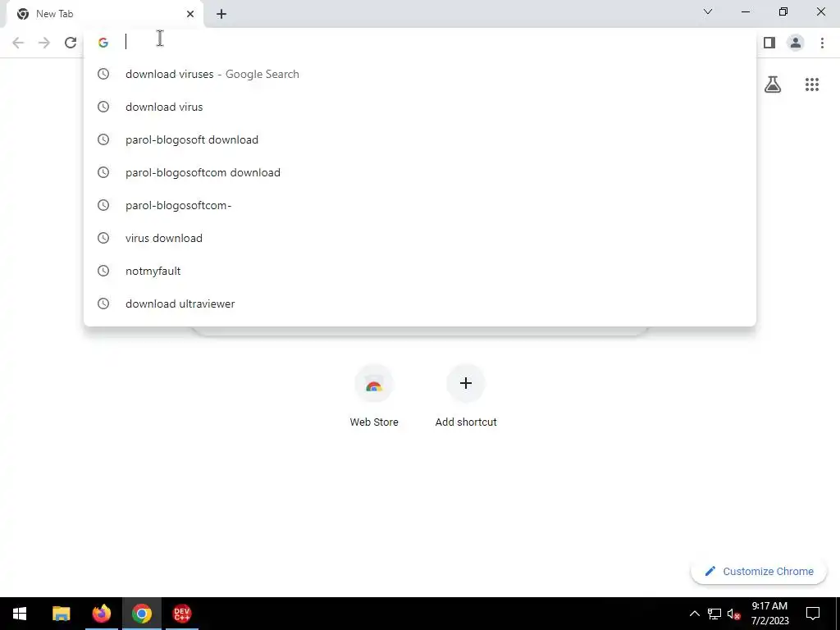This screenshot has height=630, width=840.
Task: Select the New Tab tab
Action: pos(104,14)
